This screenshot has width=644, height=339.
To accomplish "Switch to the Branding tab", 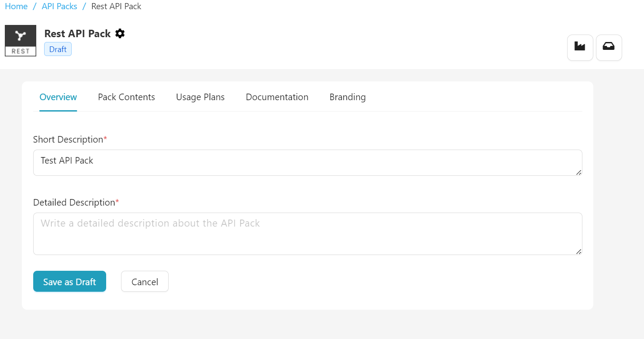I will (347, 97).
